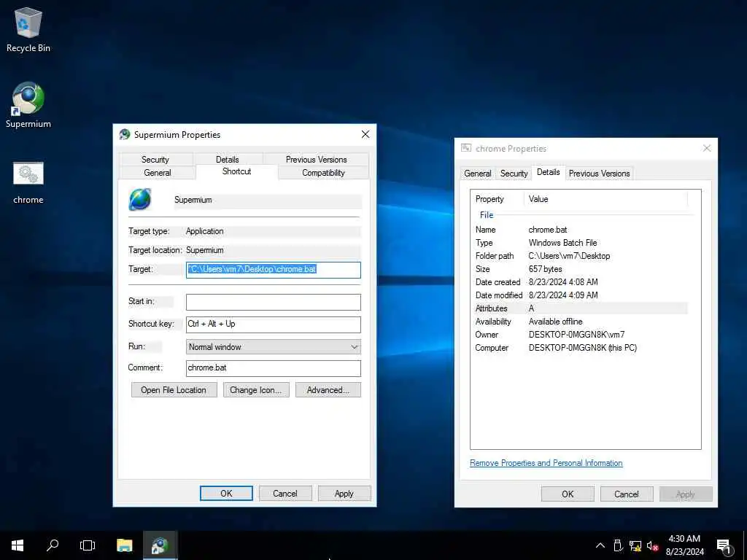Open Compatibility tab in Supermium Properties
This screenshot has height=560, width=747.
point(323,172)
